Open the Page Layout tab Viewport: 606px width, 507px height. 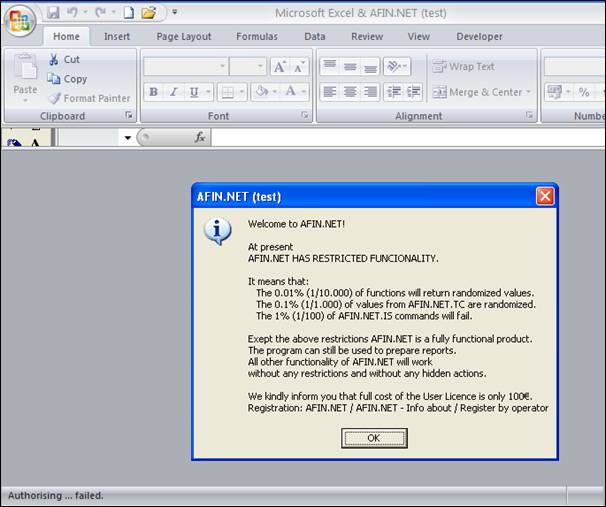184,37
